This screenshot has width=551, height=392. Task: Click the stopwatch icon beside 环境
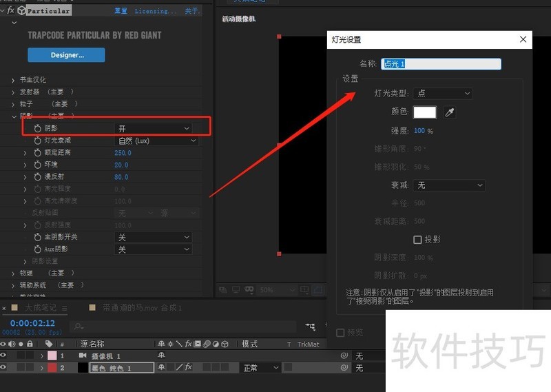coord(38,165)
